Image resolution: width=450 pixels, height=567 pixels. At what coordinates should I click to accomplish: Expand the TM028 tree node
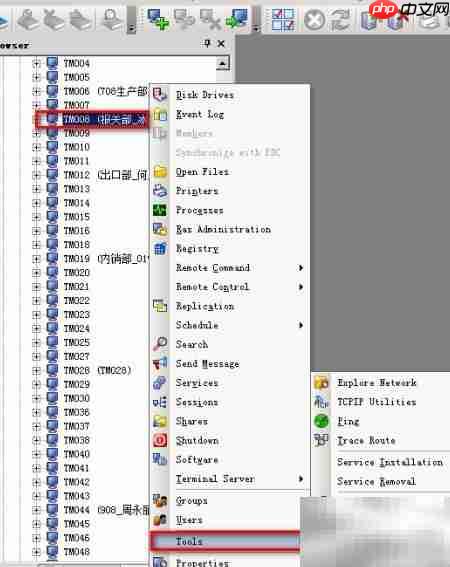click(36, 370)
